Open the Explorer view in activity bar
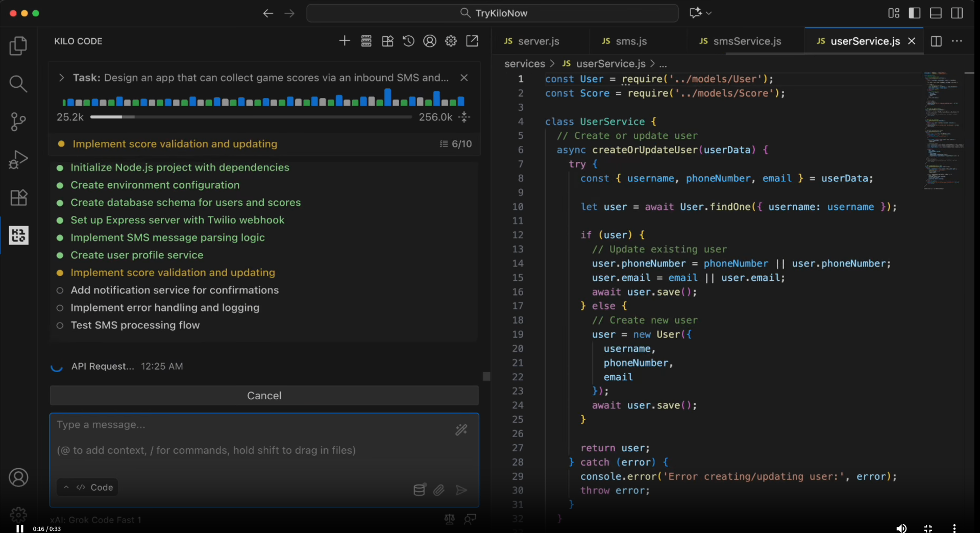 (18, 46)
